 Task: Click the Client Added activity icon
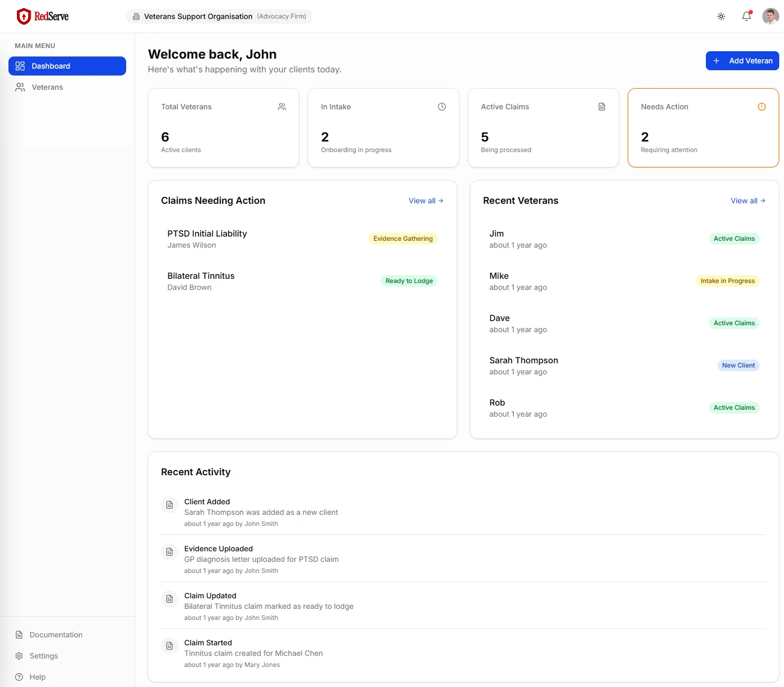coord(169,505)
